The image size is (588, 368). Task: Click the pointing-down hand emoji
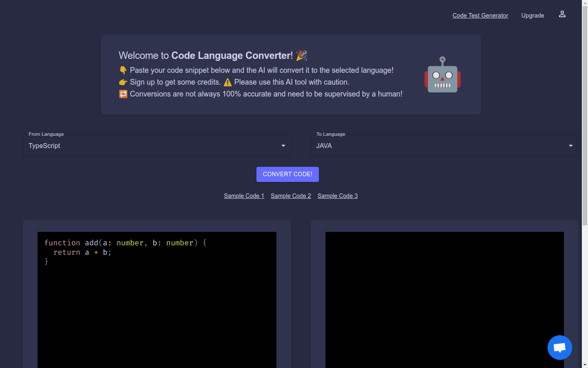[x=123, y=70]
